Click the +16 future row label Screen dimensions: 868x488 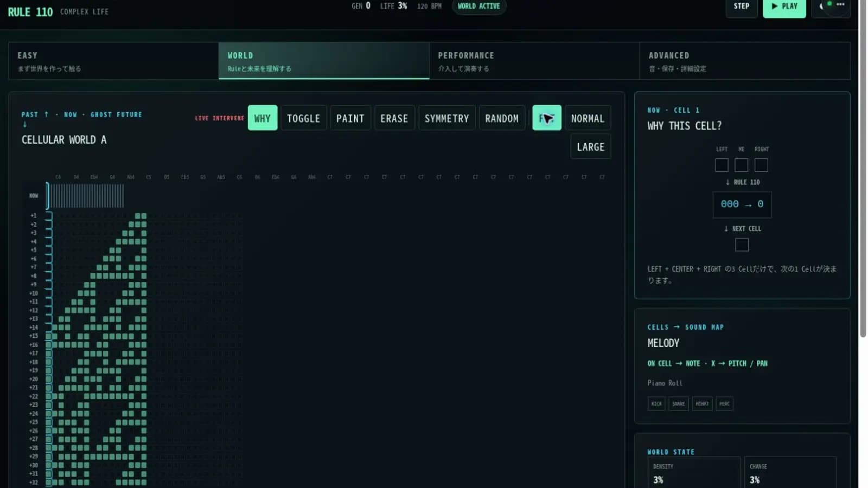34,345
